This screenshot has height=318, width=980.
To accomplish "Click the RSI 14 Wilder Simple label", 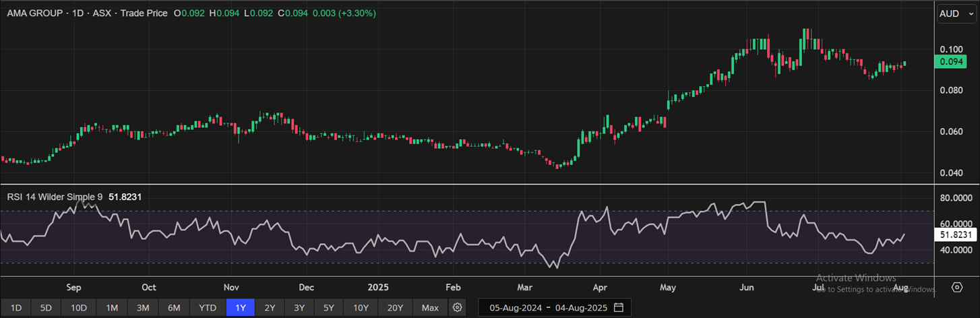I will click(55, 197).
